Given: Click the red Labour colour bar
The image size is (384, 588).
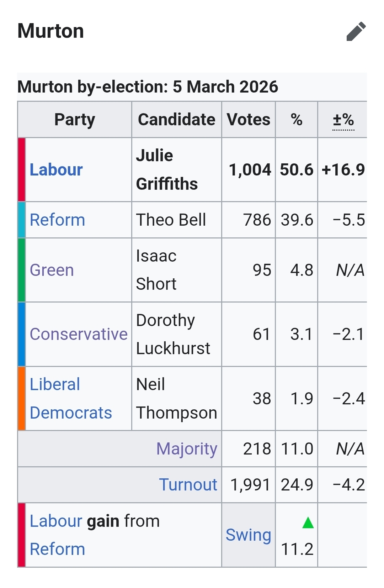Looking at the screenshot, I should tap(22, 170).
